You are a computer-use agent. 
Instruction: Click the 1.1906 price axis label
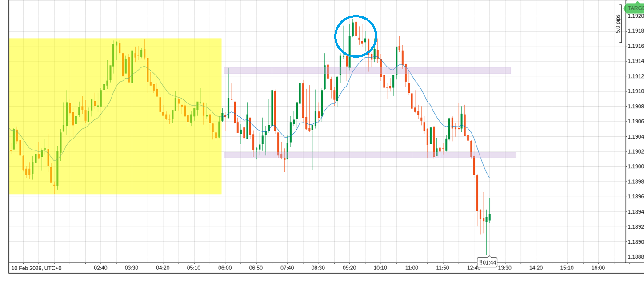[x=635, y=122]
